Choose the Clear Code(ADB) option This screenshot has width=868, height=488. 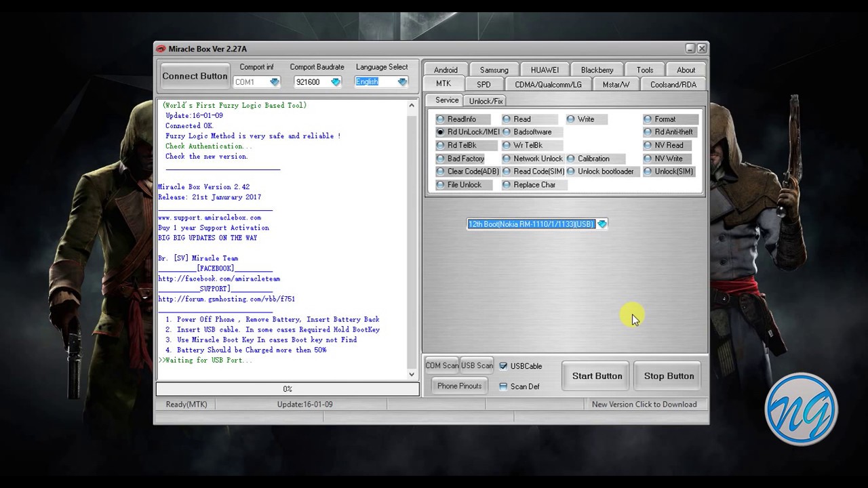[441, 171]
